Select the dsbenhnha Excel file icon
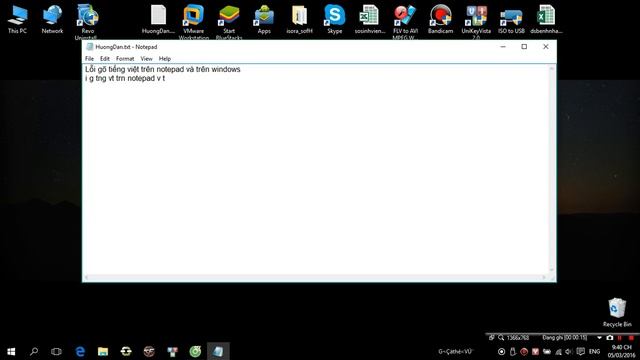 546,19
